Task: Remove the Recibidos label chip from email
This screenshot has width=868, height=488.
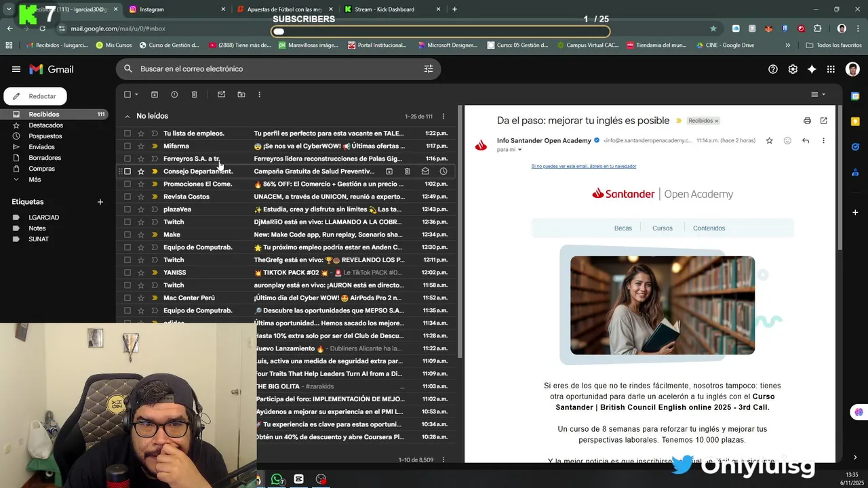Action: tap(716, 121)
